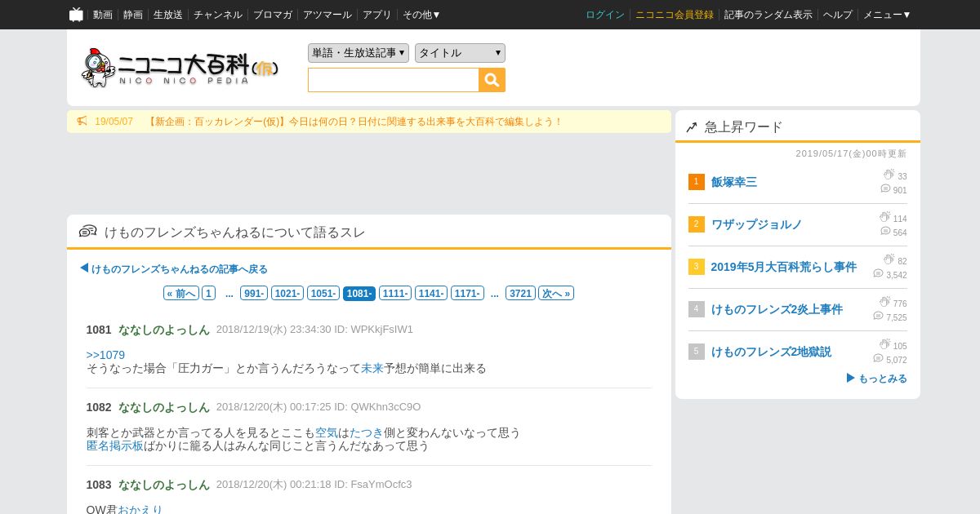The width and height of the screenshot is (980, 514).
Task: Click the orange search magnifier button
Action: pos(492,80)
